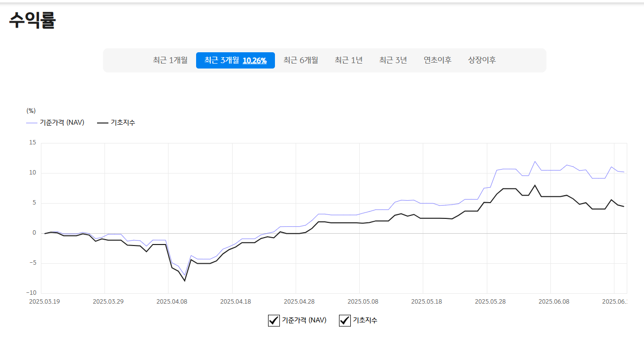Select the 최근 3개월 period tab
Viewport: 644px width, 351px height.
[236, 60]
